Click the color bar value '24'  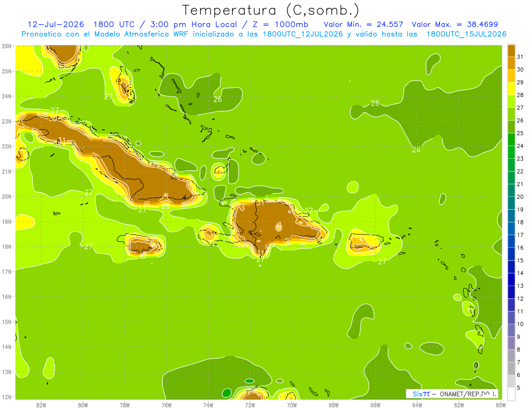coord(520,146)
